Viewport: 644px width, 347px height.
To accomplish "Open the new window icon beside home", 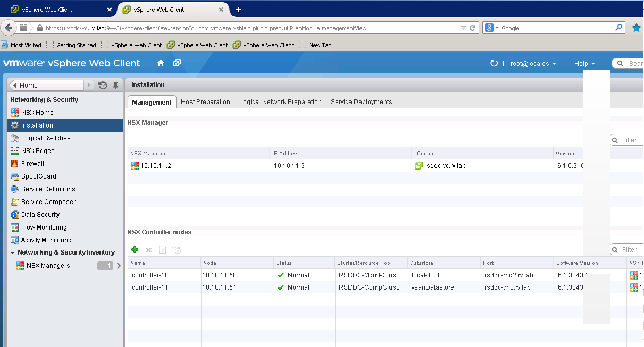I will coord(177,63).
